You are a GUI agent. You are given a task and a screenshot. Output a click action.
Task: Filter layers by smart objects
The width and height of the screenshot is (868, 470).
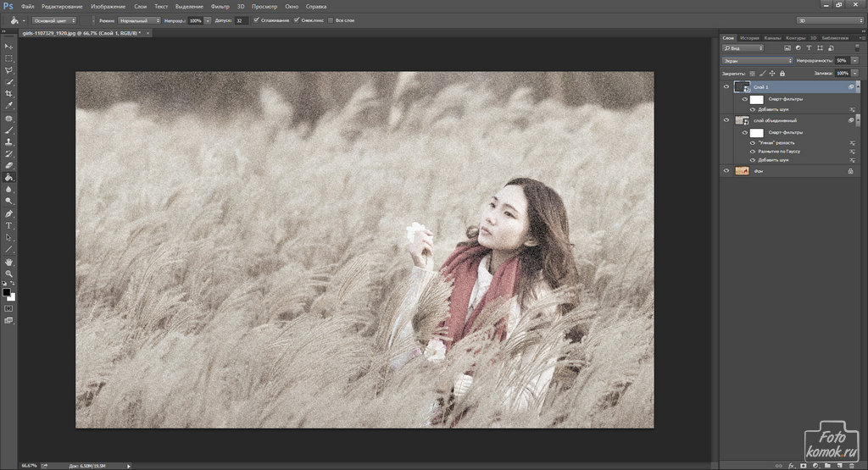(831, 48)
